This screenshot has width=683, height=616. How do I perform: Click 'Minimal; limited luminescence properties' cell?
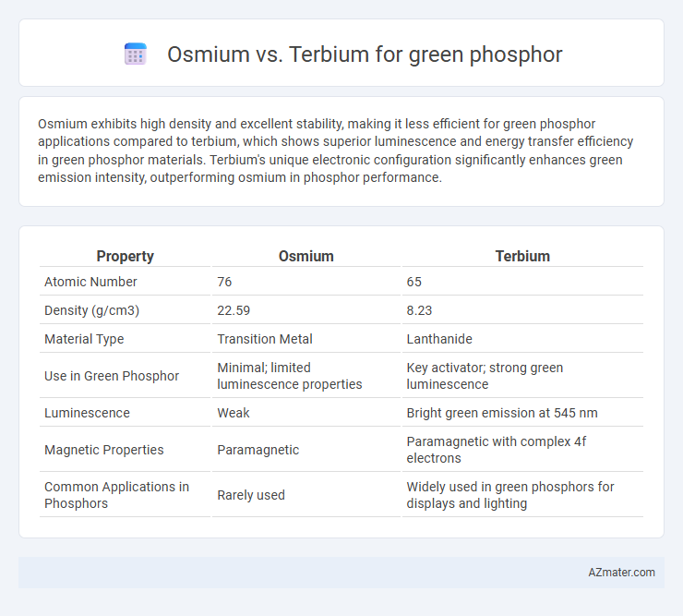click(290, 376)
